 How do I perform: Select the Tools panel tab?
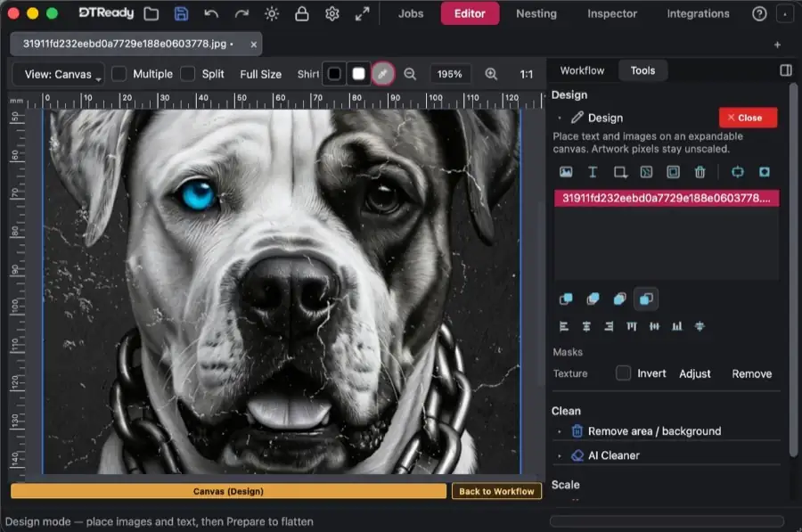[x=642, y=70]
